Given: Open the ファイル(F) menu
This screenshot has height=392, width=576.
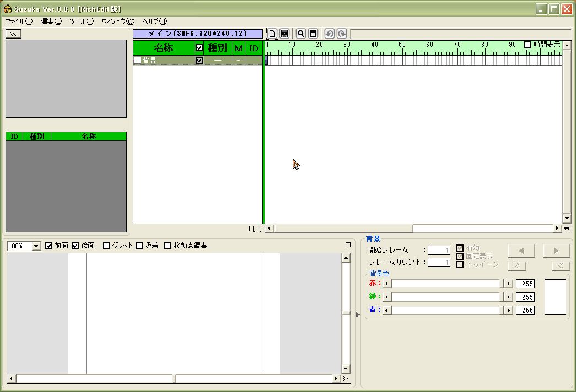Looking at the screenshot, I should click(x=19, y=21).
